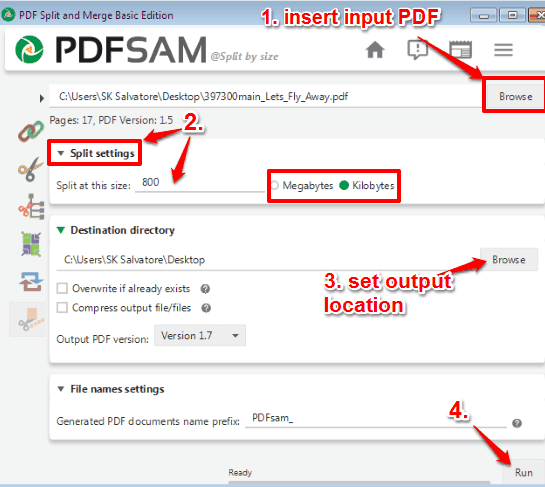Image resolution: width=545 pixels, height=487 pixels.
Task: Enable Compress output file/files
Action: click(62, 308)
